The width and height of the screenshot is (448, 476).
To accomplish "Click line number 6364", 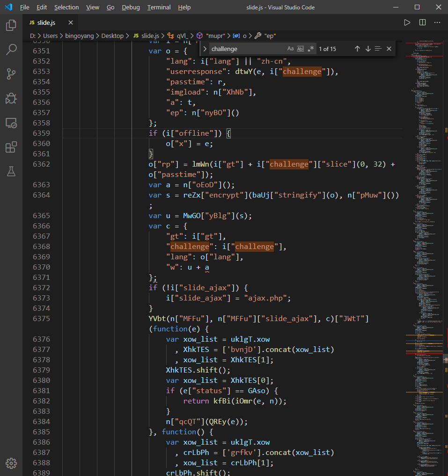I will click(41, 195).
